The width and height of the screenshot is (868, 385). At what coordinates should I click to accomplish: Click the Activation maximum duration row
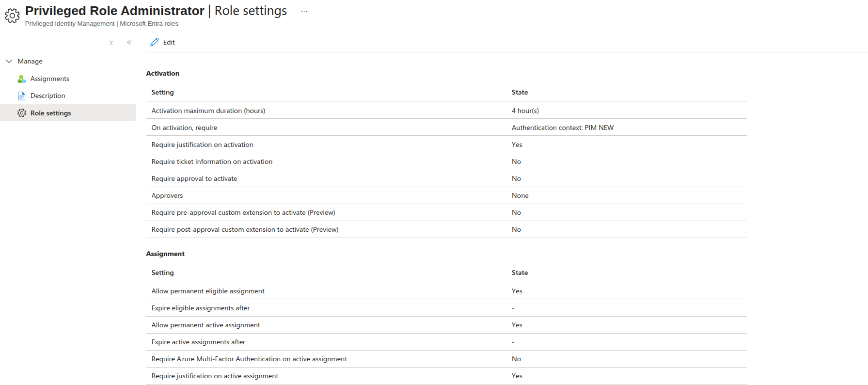click(446, 111)
